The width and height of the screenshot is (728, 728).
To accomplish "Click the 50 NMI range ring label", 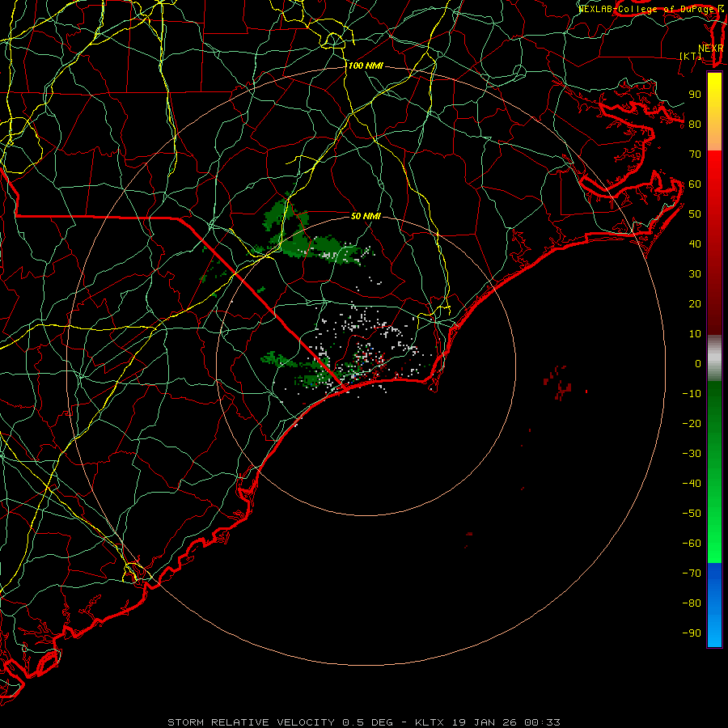I will 366,216.
